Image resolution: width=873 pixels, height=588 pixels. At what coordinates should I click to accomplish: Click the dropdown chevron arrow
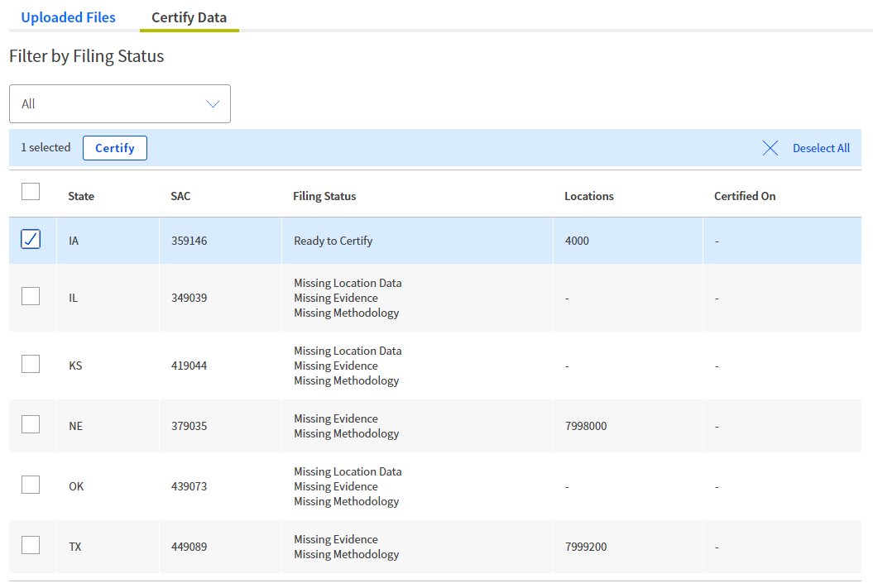[213, 104]
